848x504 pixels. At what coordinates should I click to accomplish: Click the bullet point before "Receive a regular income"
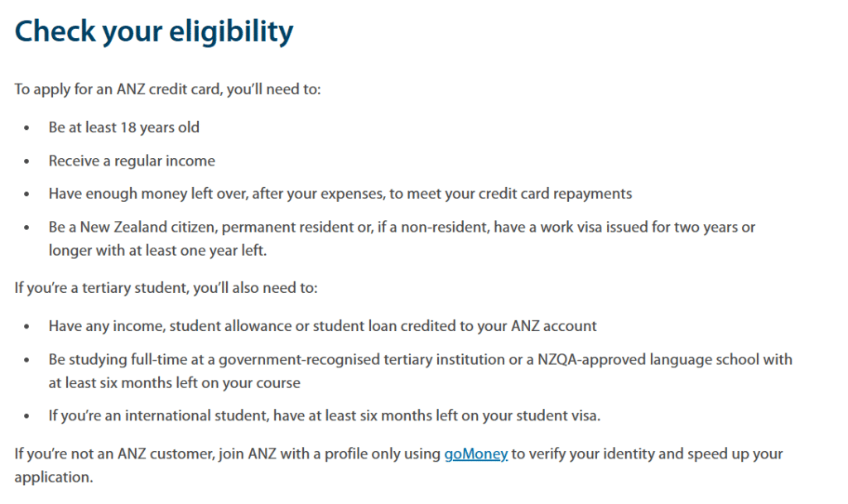pyautogui.click(x=27, y=161)
